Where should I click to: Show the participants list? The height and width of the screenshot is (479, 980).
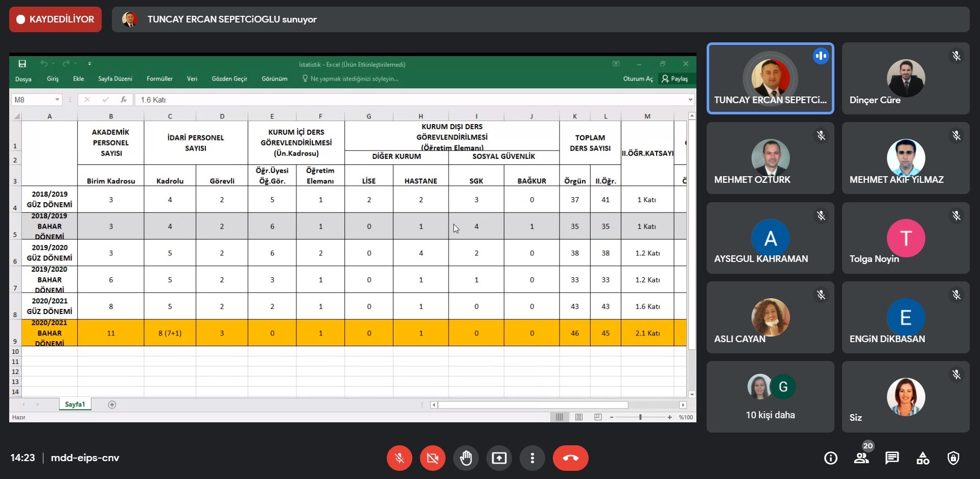click(861, 458)
